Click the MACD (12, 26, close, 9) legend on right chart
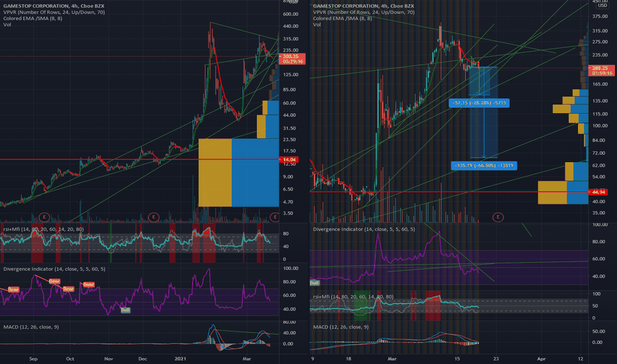Screen dimensions: 617x364 click(x=340, y=327)
